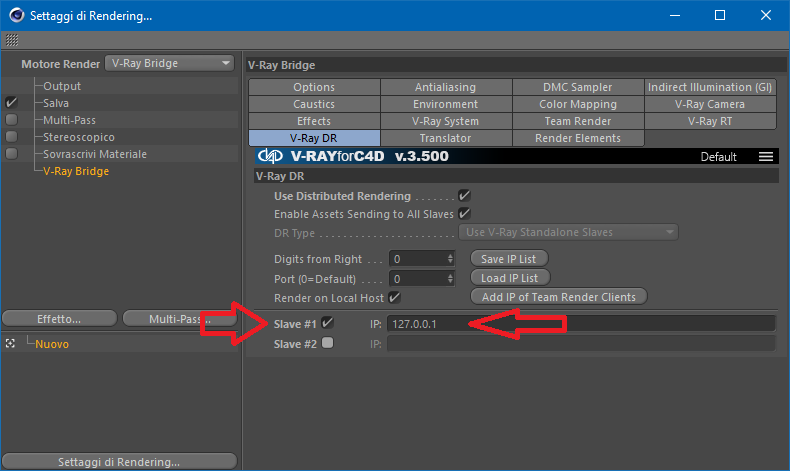This screenshot has height=471, width=790.
Task: Enable the Multi-Pass checkbox
Action: pyautogui.click(x=12, y=120)
